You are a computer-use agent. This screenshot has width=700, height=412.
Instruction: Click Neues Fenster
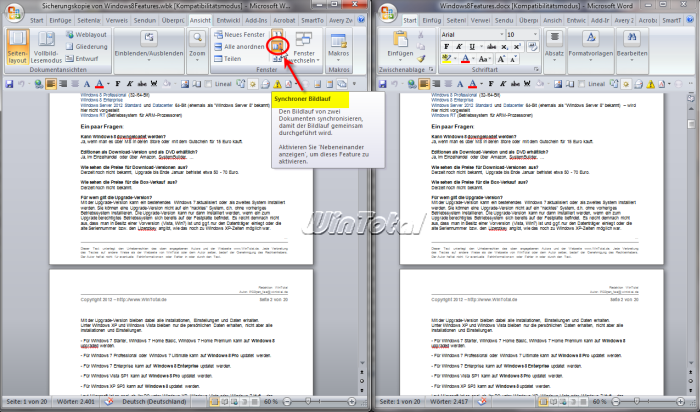tap(239, 34)
